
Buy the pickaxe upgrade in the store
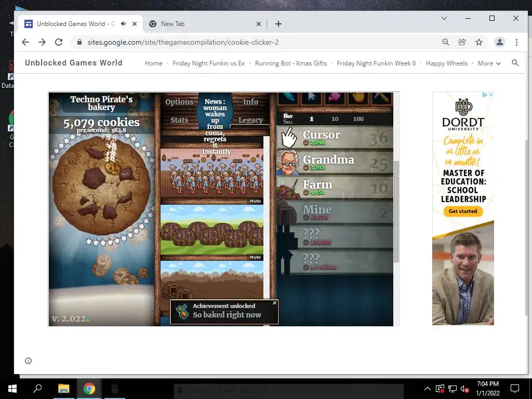(382, 98)
